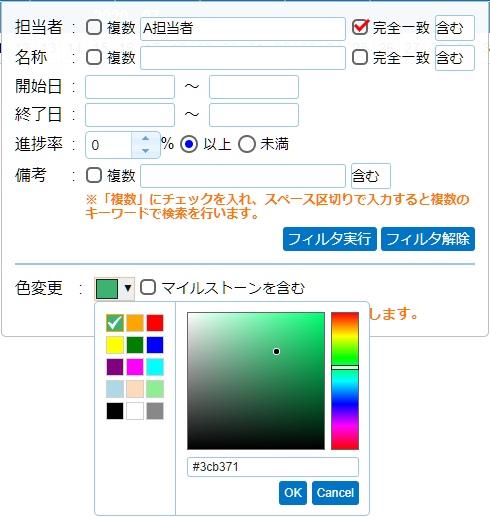Screen dimensions: 490x517
Task: Cancel the color picker
Action: pyautogui.click(x=335, y=493)
